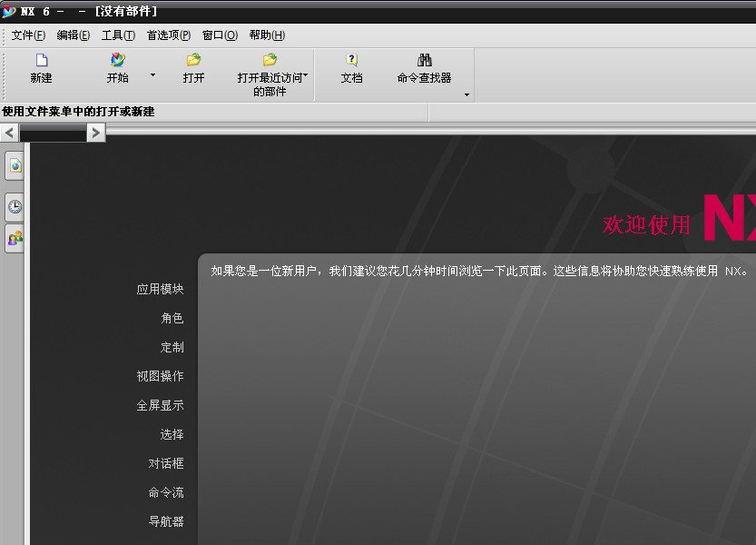Select the 全屏显示 welcome page link

tap(160, 405)
